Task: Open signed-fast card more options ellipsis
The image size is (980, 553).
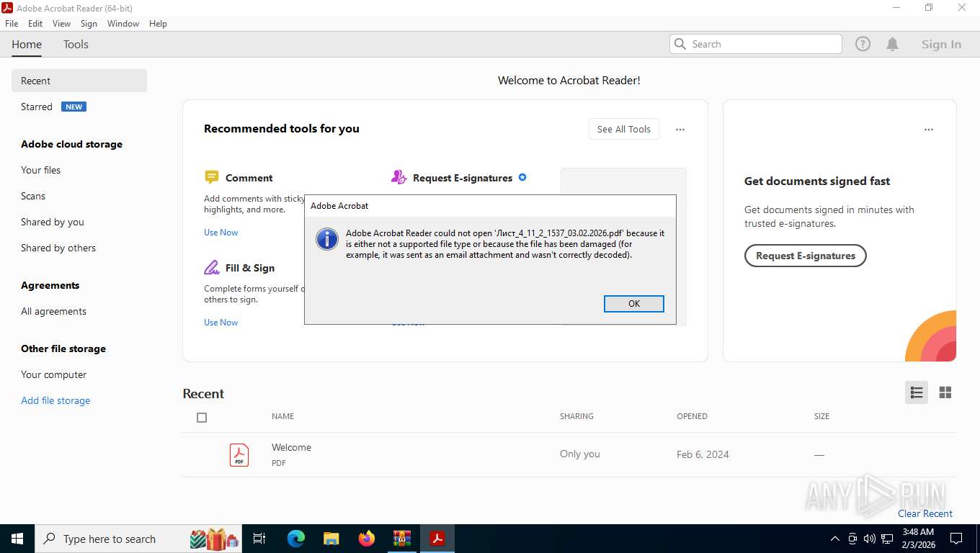Action: (x=929, y=130)
